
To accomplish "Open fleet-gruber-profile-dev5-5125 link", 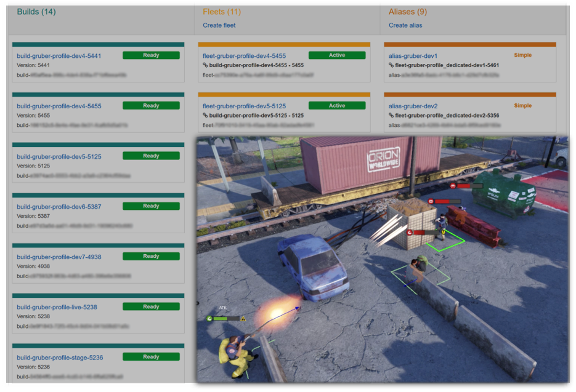I will [x=245, y=106].
